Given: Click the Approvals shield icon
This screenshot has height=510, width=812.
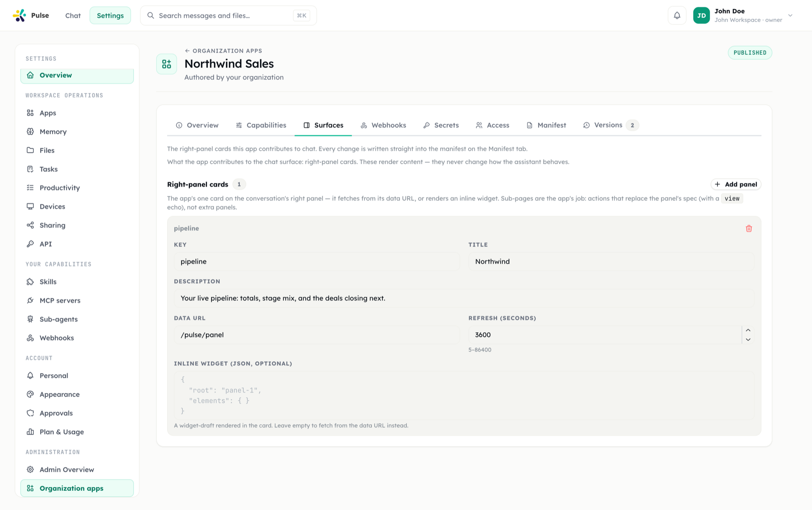Looking at the screenshot, I should pyautogui.click(x=30, y=413).
